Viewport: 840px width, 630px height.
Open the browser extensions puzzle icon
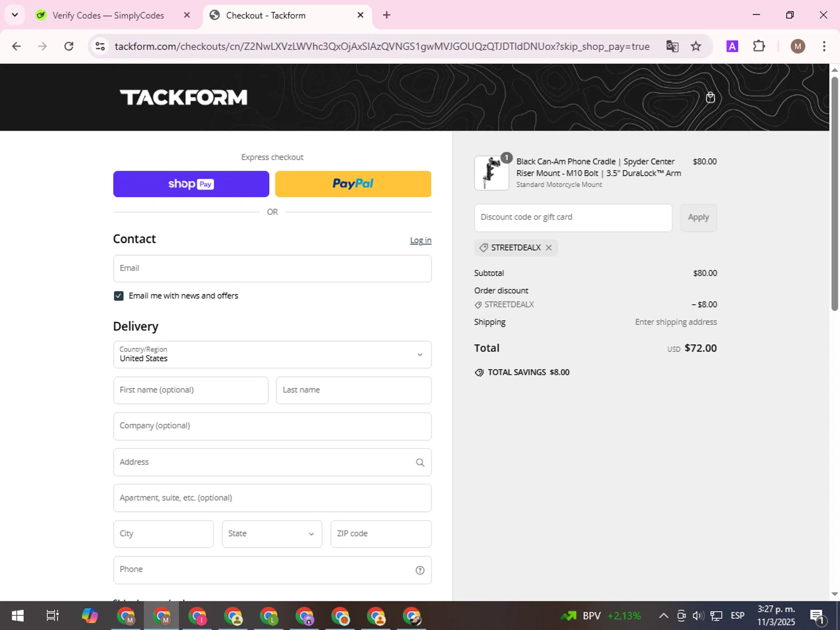click(x=759, y=46)
